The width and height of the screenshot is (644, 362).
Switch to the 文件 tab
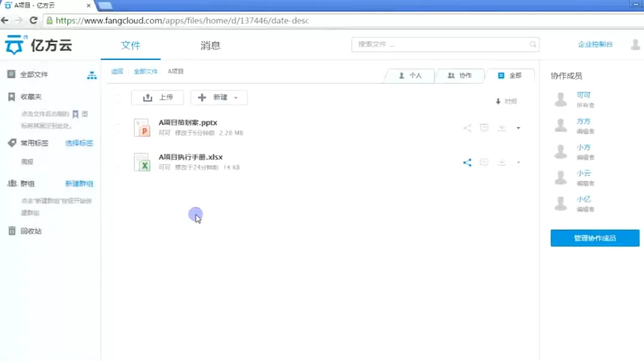pos(130,46)
